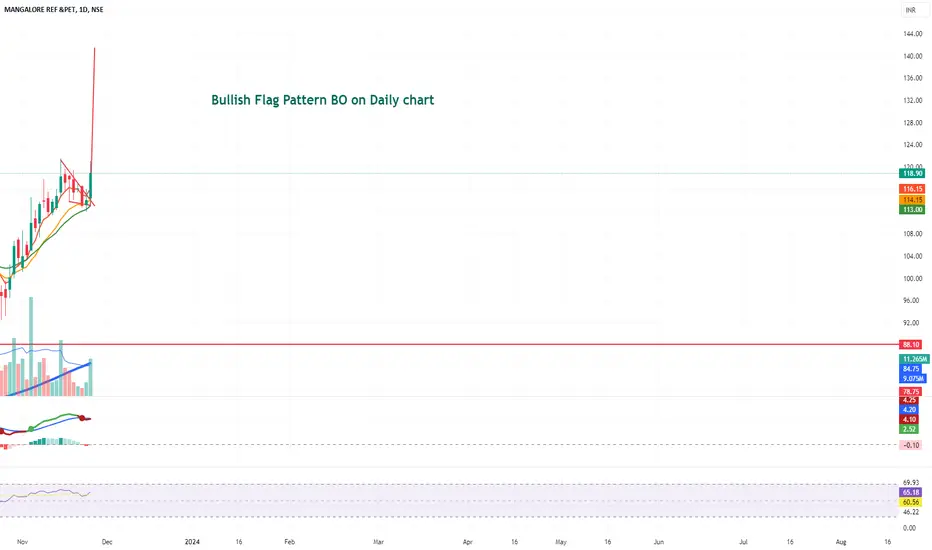The height and width of the screenshot is (550, 932).
Task: Click the red crossover dot on MACD
Action: coord(82,418)
